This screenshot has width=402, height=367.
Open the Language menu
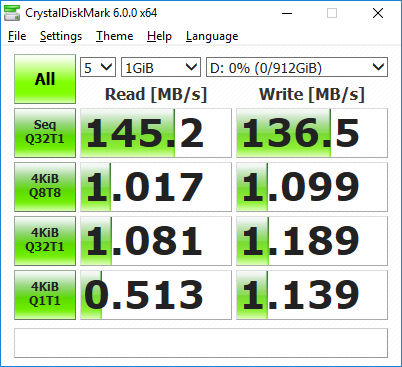coord(212,36)
